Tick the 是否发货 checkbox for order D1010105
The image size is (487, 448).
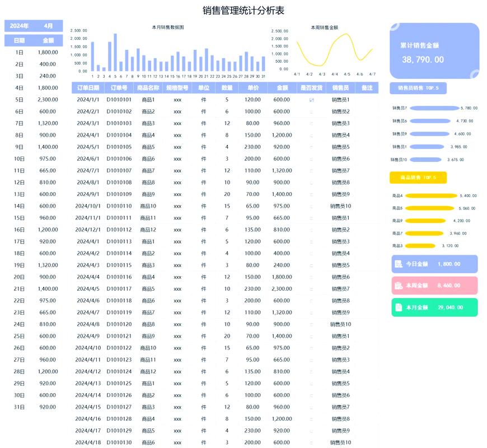coord(312,147)
